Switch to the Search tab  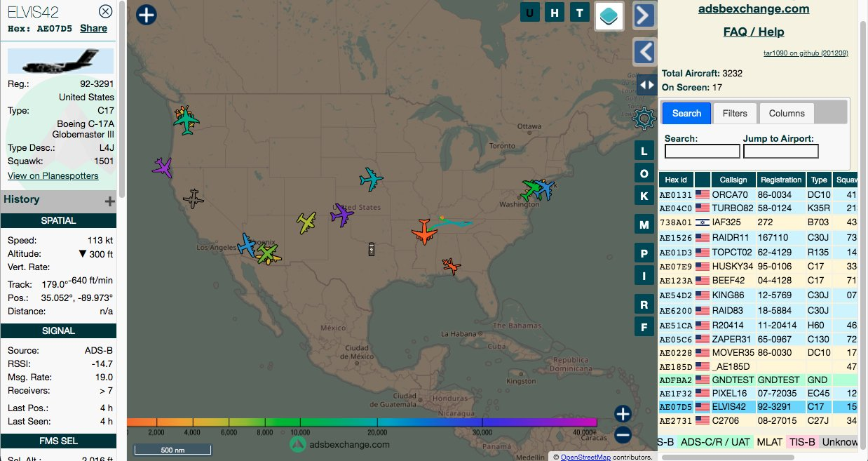pos(686,113)
